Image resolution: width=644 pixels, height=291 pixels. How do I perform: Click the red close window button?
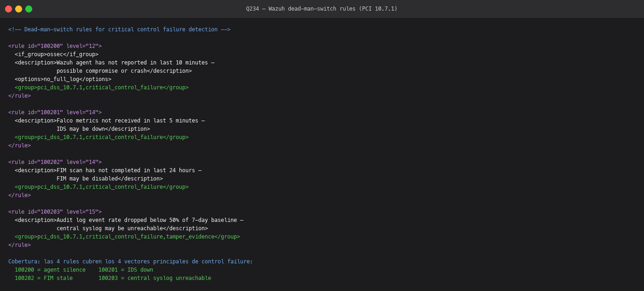coord(8,9)
